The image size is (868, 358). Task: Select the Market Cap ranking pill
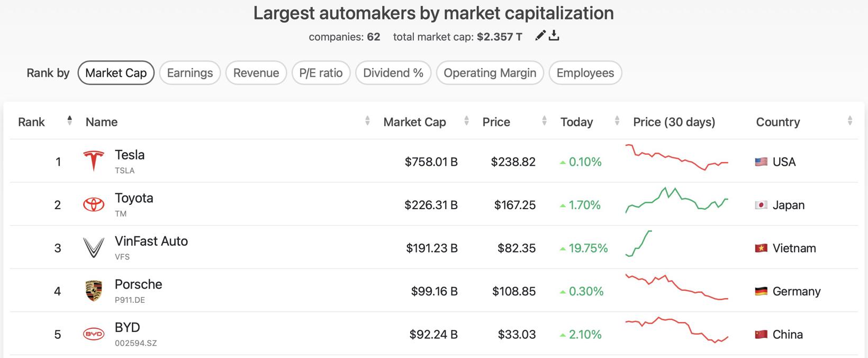pyautogui.click(x=116, y=73)
